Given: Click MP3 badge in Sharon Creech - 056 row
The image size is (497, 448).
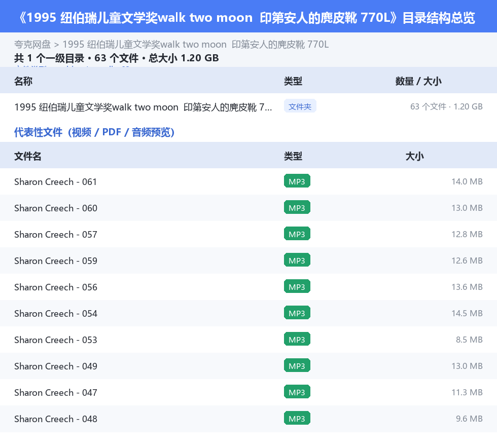Looking at the screenshot, I should coord(297,286).
